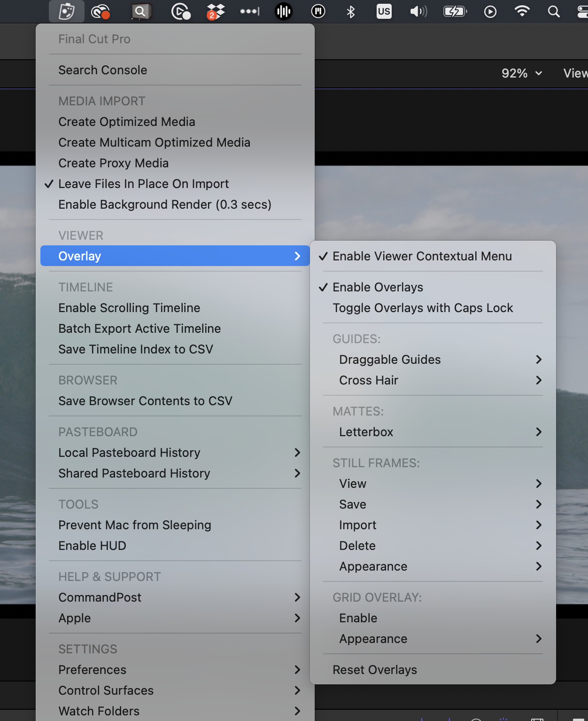Viewport: 588px width, 721px height.
Task: Click the battery charging icon
Action: 455,11
